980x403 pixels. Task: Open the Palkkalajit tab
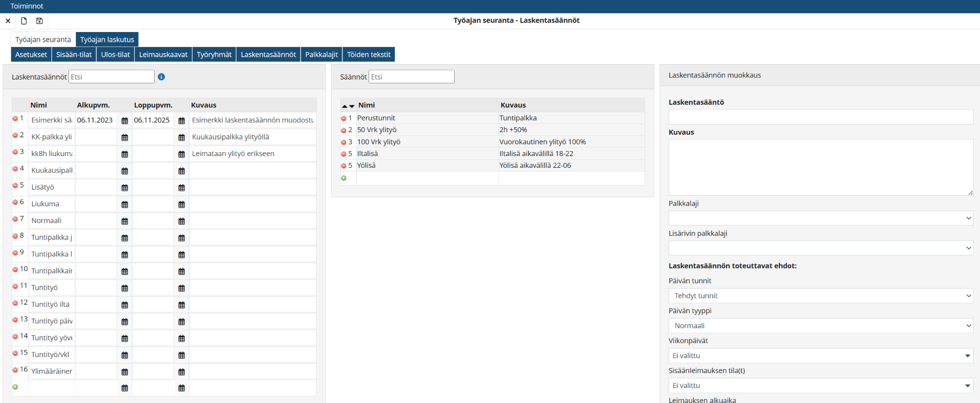[321, 55]
